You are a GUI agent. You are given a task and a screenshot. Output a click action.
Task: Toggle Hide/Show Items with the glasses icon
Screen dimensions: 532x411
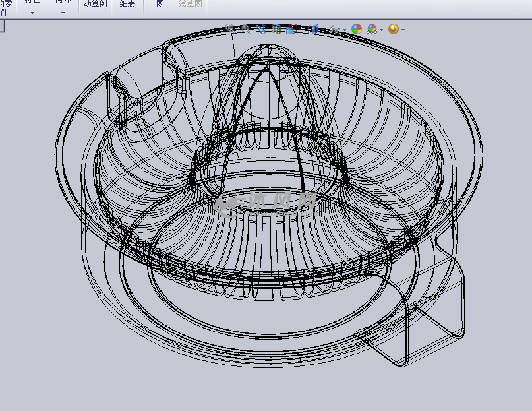pos(334,28)
